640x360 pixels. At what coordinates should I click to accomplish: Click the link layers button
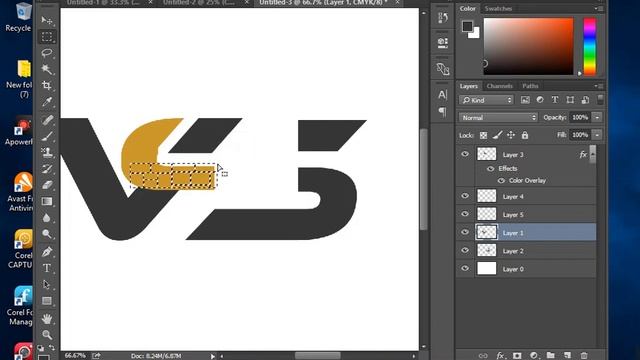(483, 356)
